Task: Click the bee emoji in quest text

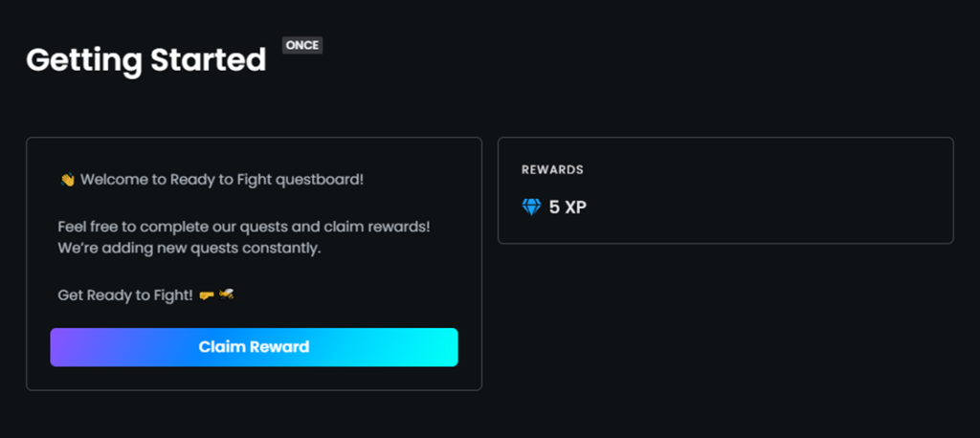Action: [x=227, y=295]
